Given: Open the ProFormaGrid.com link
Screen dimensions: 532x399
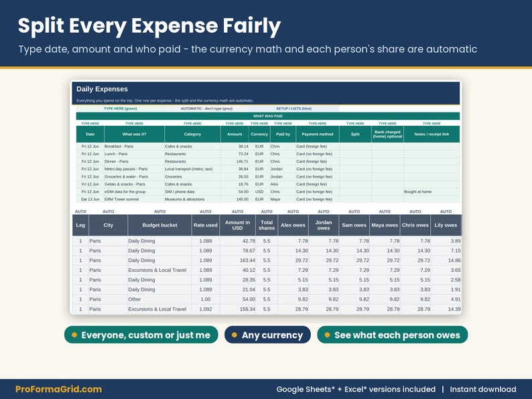Looking at the screenshot, I should tap(59, 389).
